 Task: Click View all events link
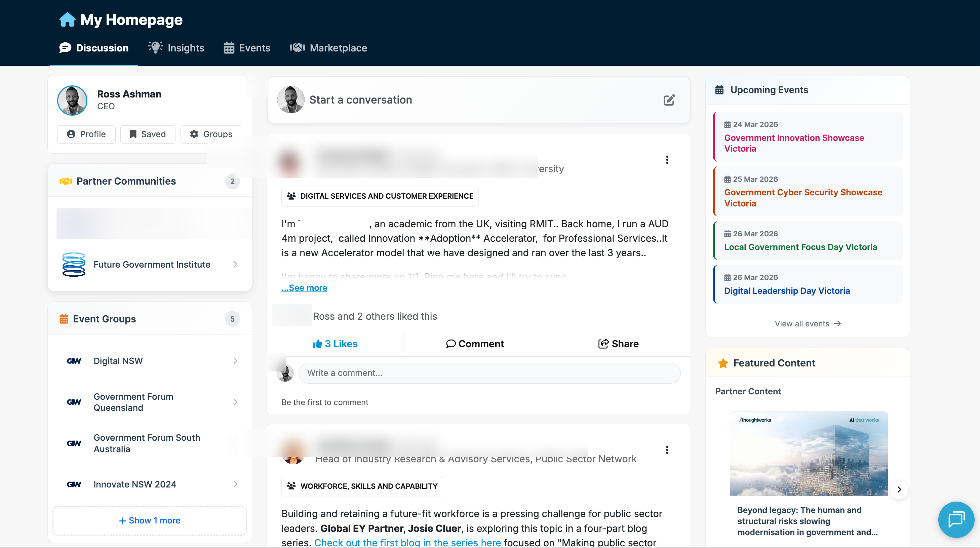pos(808,323)
